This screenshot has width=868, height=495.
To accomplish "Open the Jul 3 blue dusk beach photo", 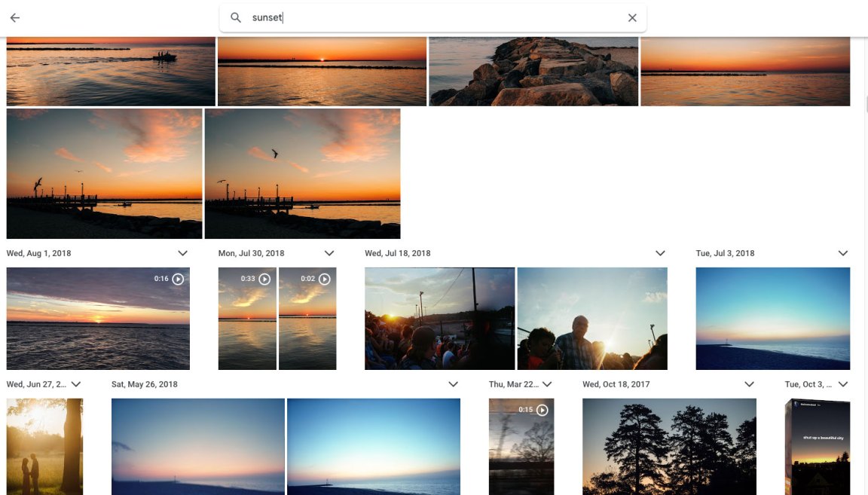I will 773,319.
